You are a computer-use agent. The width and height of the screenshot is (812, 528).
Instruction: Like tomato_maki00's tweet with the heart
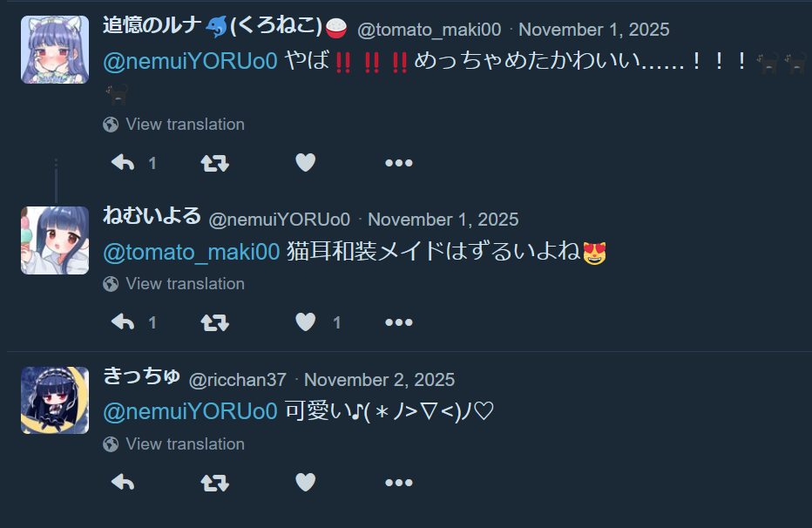pos(306,163)
